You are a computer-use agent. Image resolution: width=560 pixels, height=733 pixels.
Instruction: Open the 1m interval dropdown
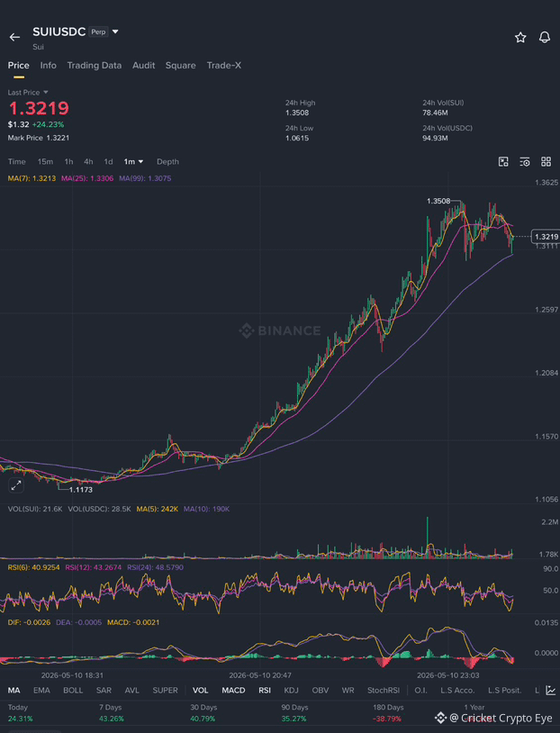pyautogui.click(x=133, y=162)
